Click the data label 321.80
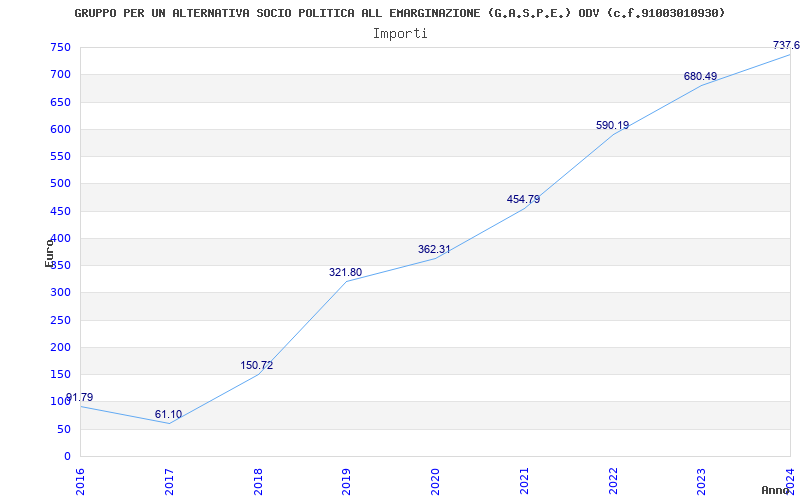Viewport: 800px width, 500px height. click(345, 272)
